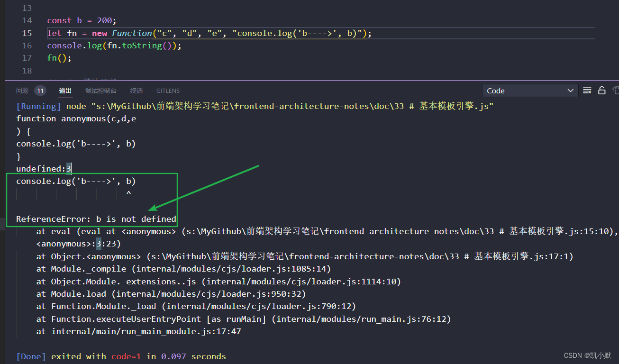This screenshot has width=619, height=364.
Task: Select the 输出 tab
Action: [65, 91]
